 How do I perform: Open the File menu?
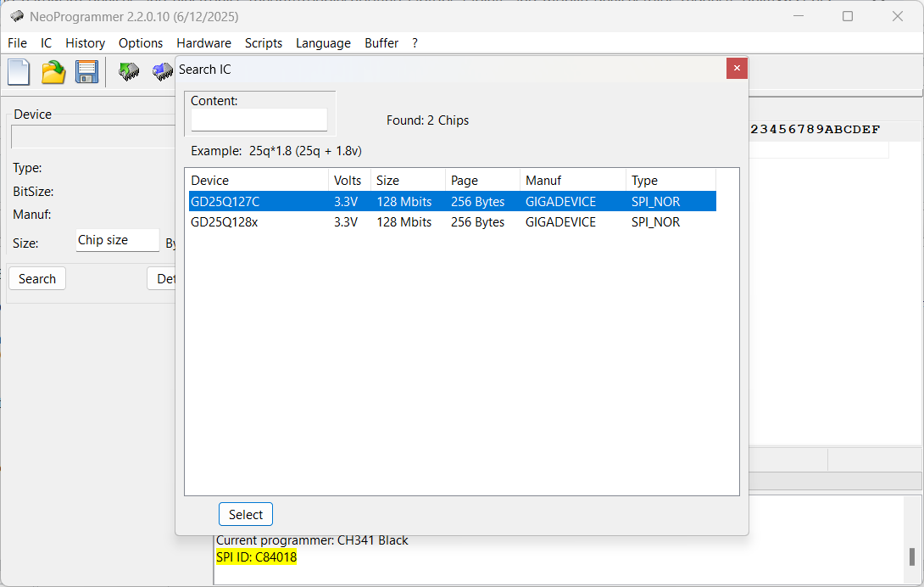click(x=17, y=43)
